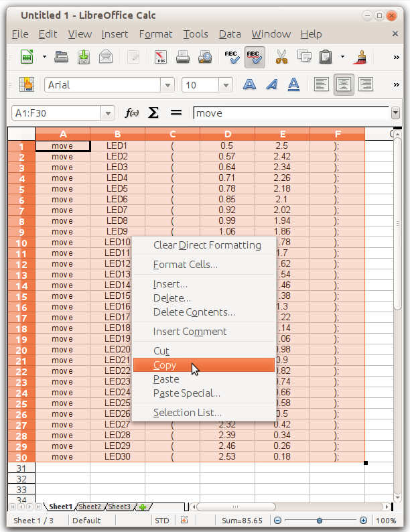Expand the formula bar

pos(395,113)
